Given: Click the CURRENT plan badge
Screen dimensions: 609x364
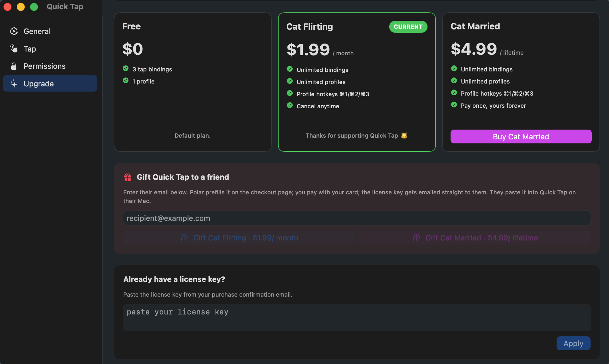Looking at the screenshot, I should (x=408, y=27).
